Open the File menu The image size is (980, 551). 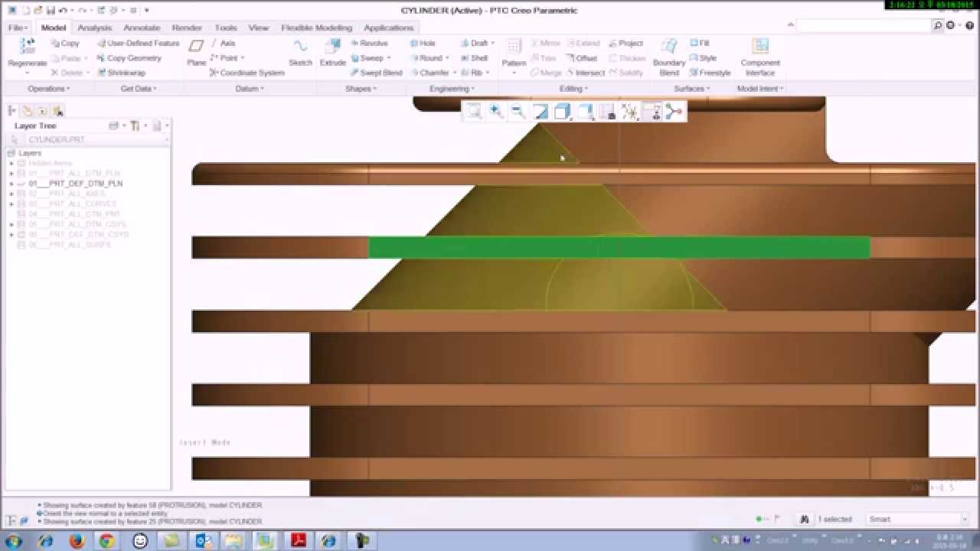18,28
